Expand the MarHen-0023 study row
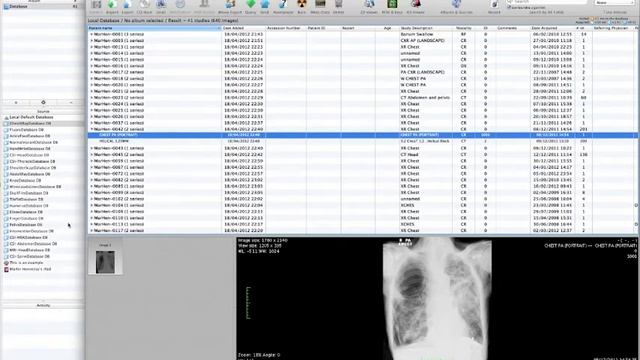This screenshot has width=640, height=360. tap(91, 98)
